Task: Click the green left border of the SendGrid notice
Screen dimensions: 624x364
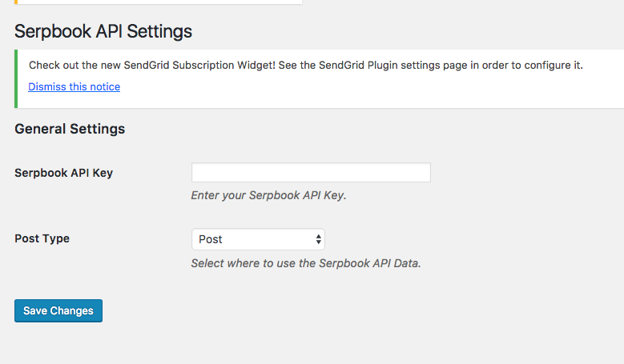Action: (x=16, y=78)
